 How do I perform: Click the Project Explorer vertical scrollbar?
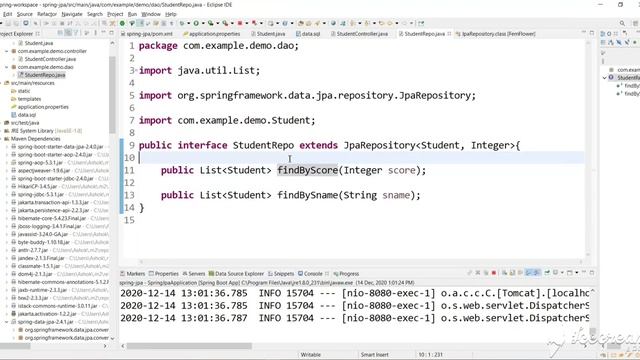(112, 95)
